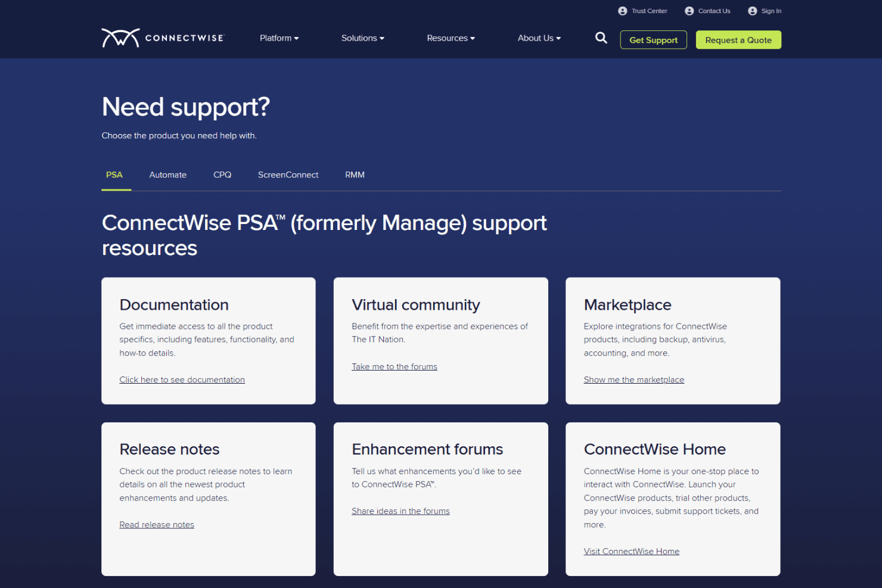Open the ScreenConnect tab
Viewport: 882px width, 588px height.
288,175
